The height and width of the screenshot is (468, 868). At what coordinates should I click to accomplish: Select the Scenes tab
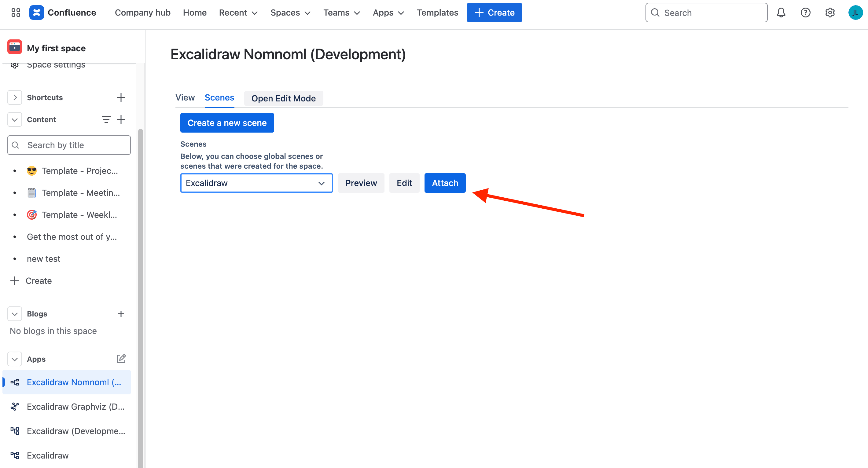(x=219, y=97)
